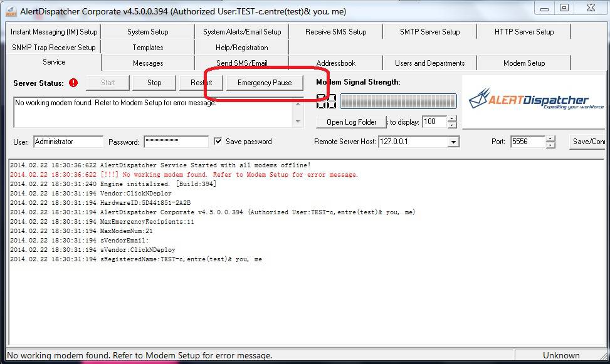Open the Messages tab
Screen dimensions: 610x364
(x=148, y=63)
